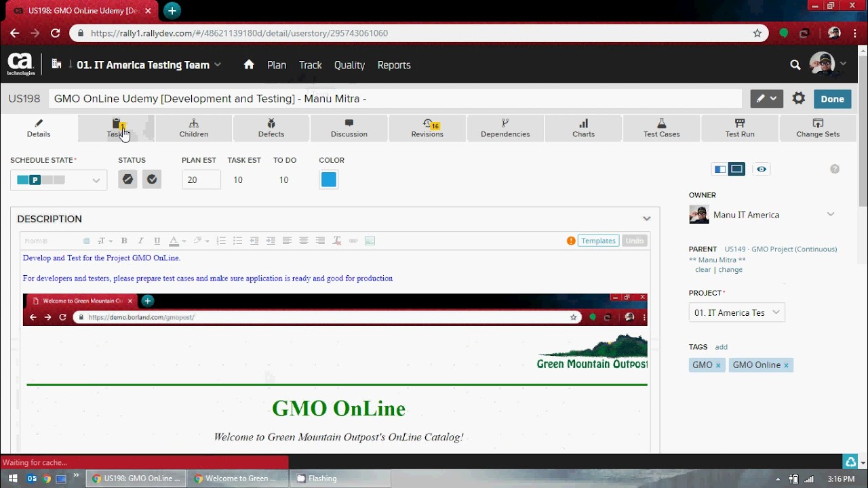Insert a bulleted list
This screenshot has height=488, width=868.
tap(237, 241)
